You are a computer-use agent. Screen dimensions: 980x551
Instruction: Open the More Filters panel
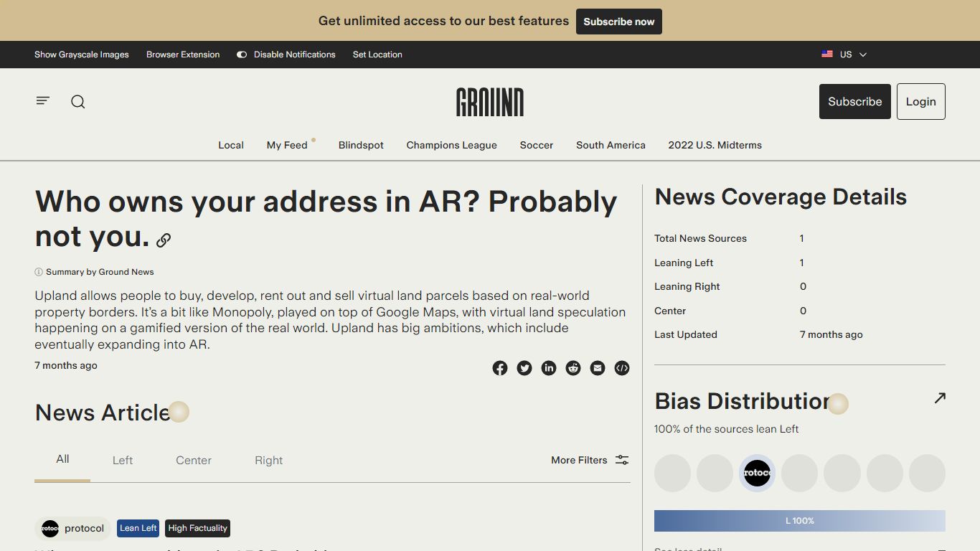coord(590,460)
